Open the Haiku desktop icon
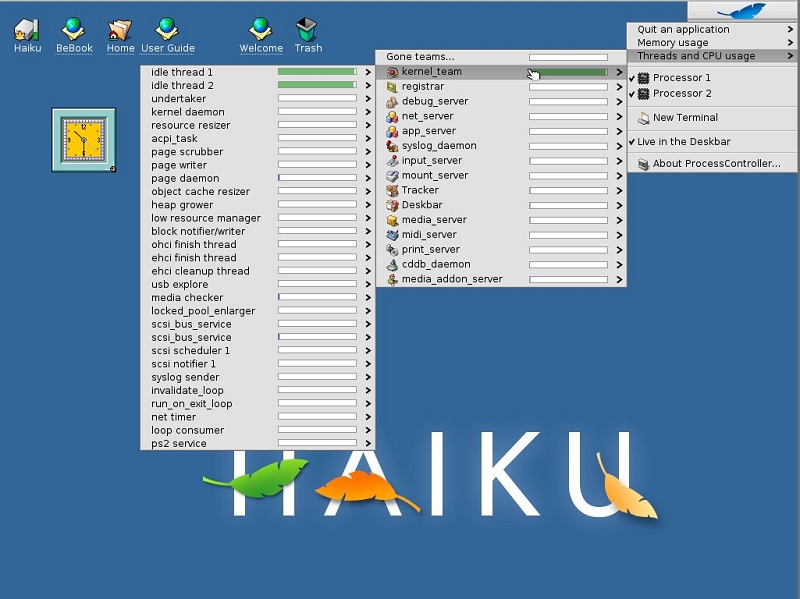 click(x=27, y=30)
